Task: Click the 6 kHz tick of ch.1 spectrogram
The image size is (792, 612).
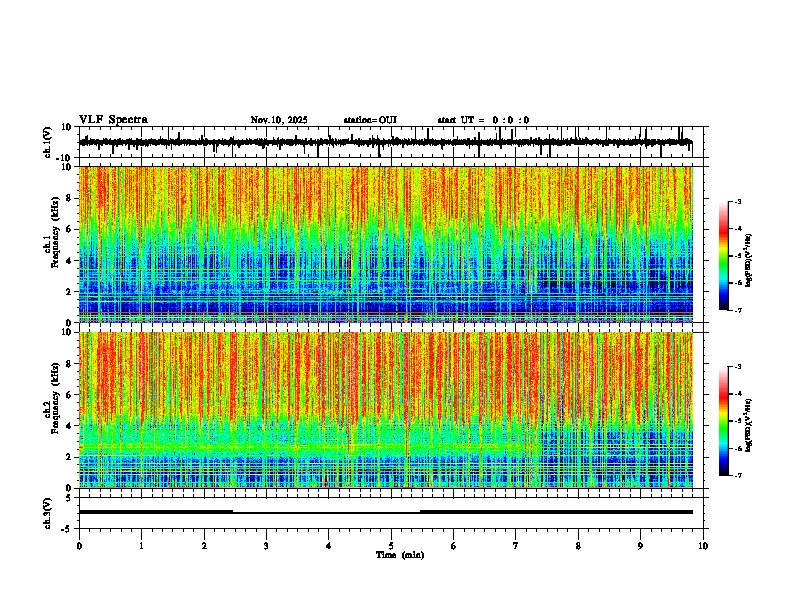Action: (x=70, y=229)
